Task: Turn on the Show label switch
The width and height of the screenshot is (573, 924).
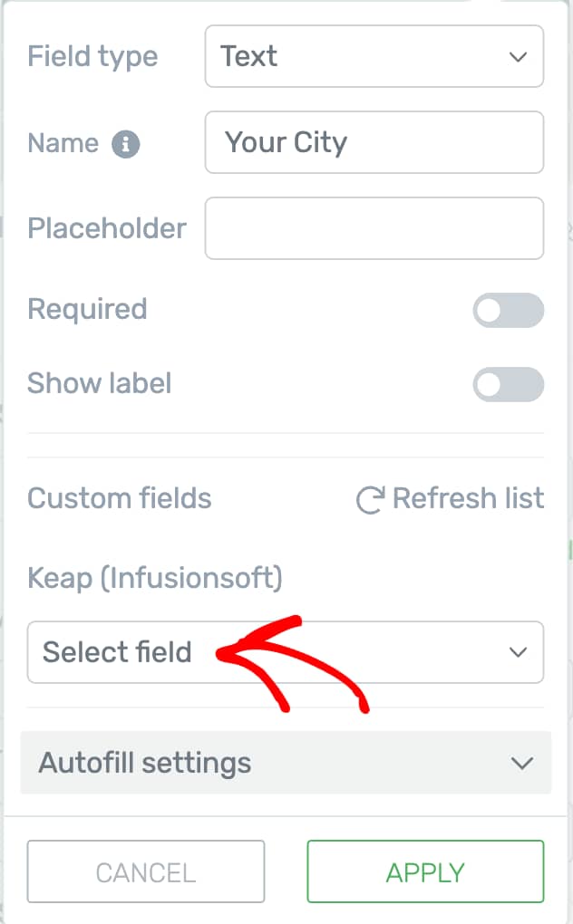Action: tap(508, 384)
